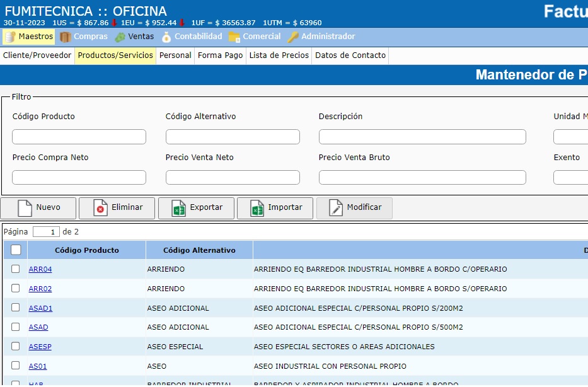The width and height of the screenshot is (588, 387).
Task: Check the box for row ARR04
Action: [x=16, y=269]
